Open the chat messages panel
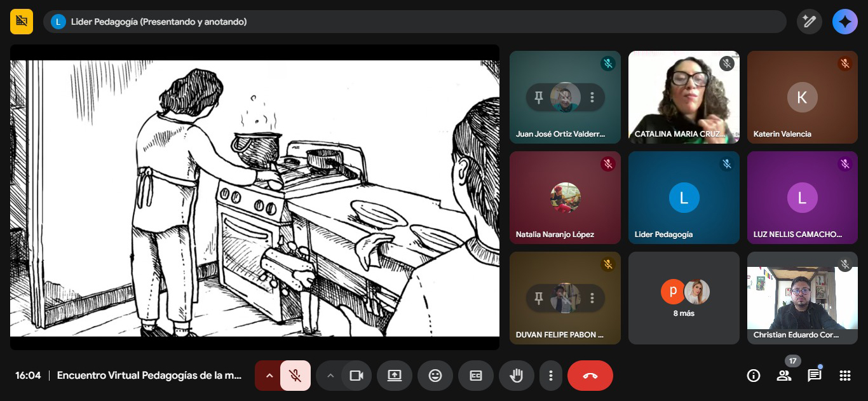Viewport: 868px width, 401px height. 814,376
